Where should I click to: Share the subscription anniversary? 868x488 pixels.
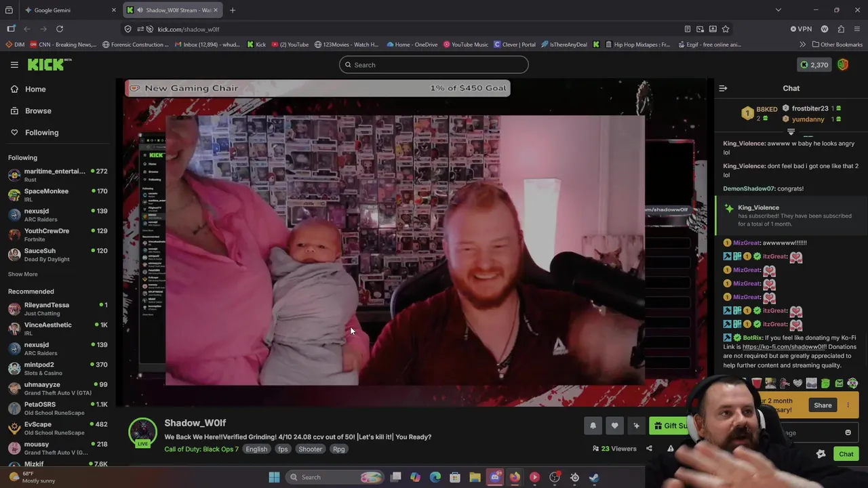823,405
